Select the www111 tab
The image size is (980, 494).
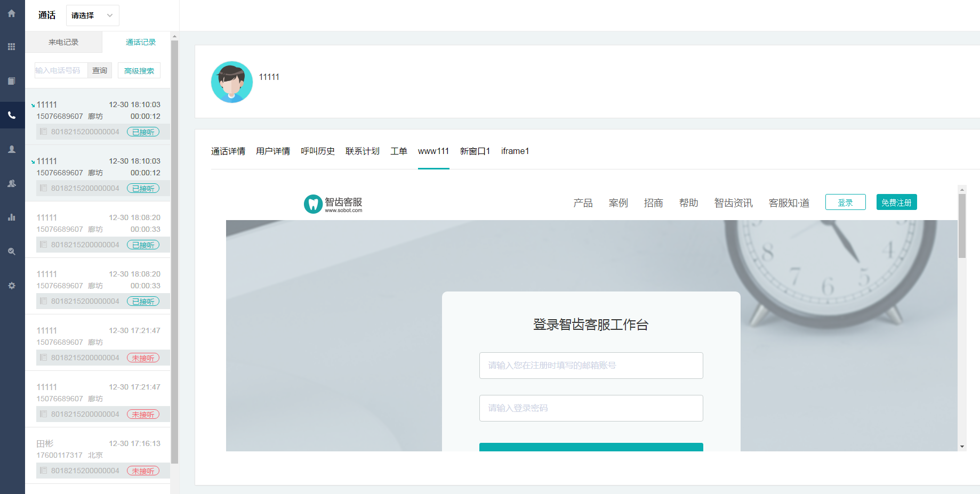click(433, 151)
